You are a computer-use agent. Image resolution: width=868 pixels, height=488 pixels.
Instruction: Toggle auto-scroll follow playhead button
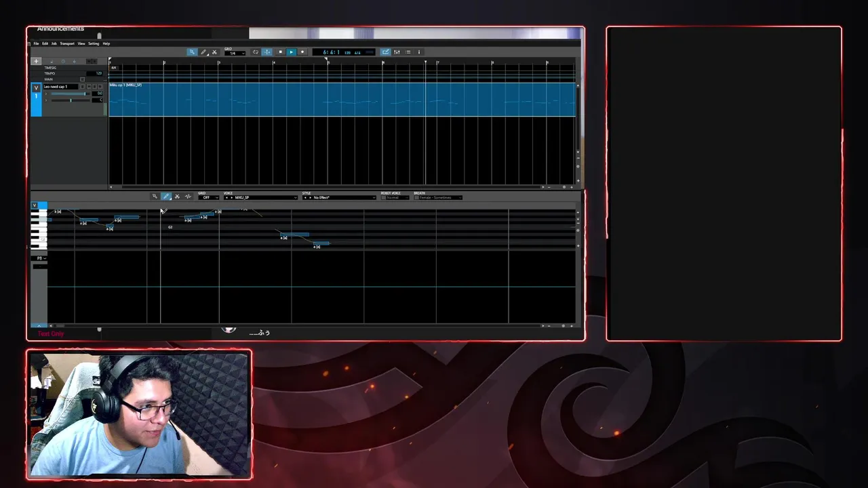267,52
